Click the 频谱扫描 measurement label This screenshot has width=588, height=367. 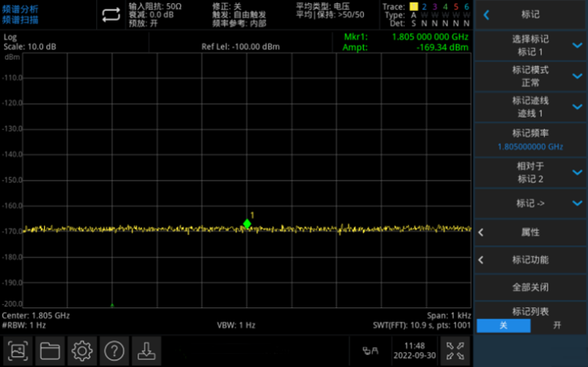coord(20,20)
